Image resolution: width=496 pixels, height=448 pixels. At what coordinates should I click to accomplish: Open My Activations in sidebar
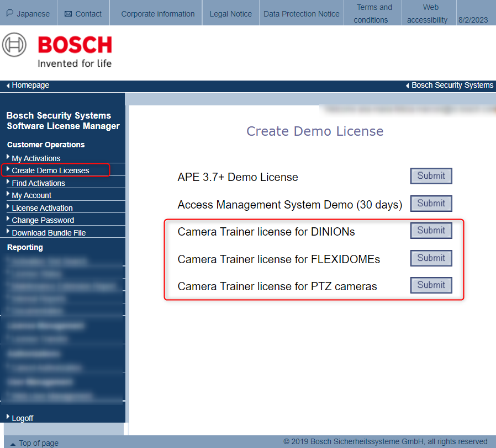pyautogui.click(x=36, y=158)
